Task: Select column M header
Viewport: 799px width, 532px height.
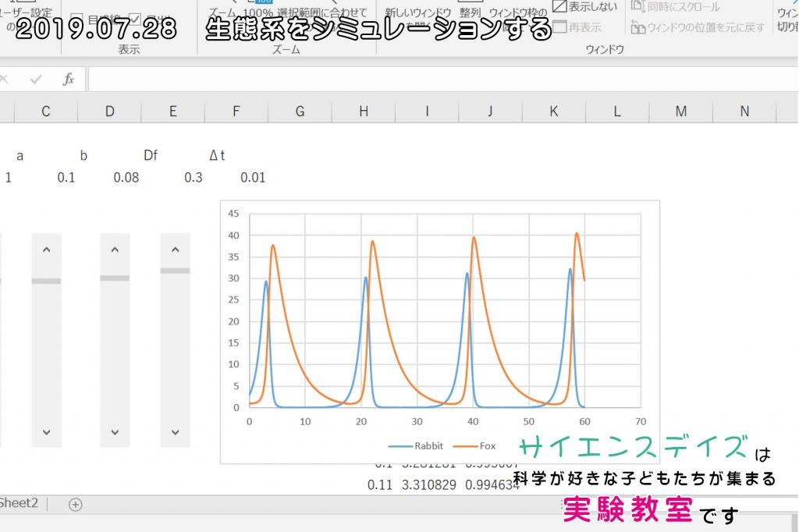Action: click(x=680, y=111)
